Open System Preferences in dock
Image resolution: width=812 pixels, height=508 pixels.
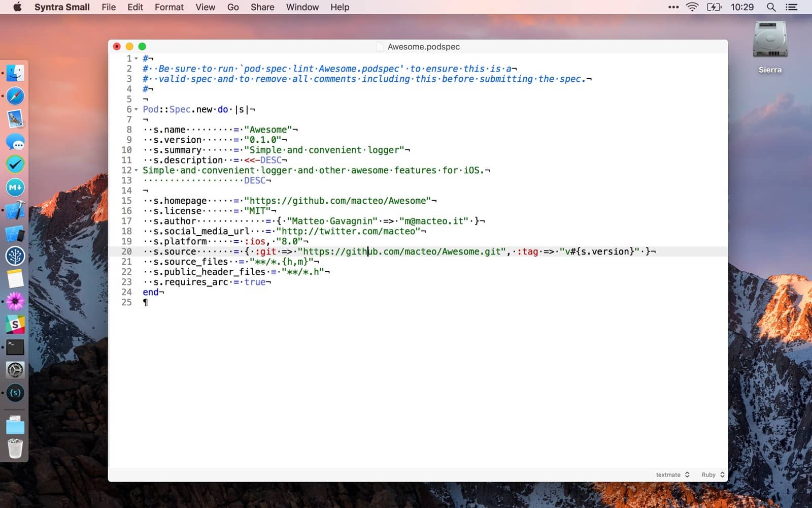pyautogui.click(x=15, y=370)
